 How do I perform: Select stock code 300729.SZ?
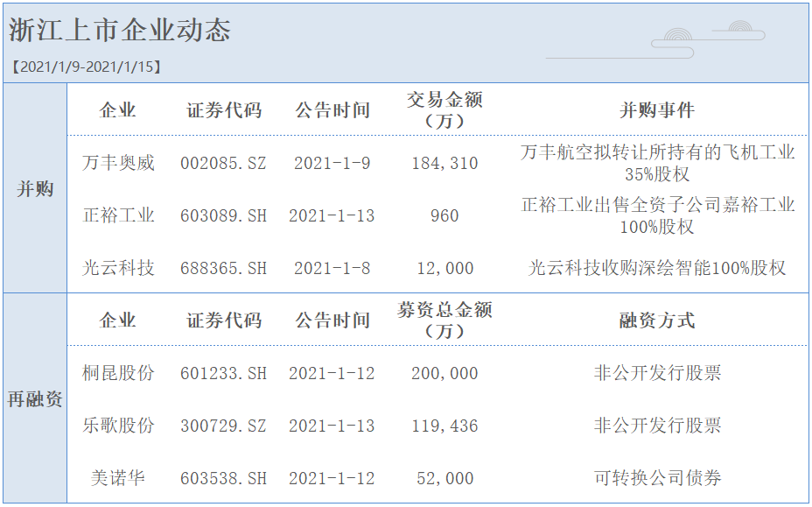coord(223,426)
